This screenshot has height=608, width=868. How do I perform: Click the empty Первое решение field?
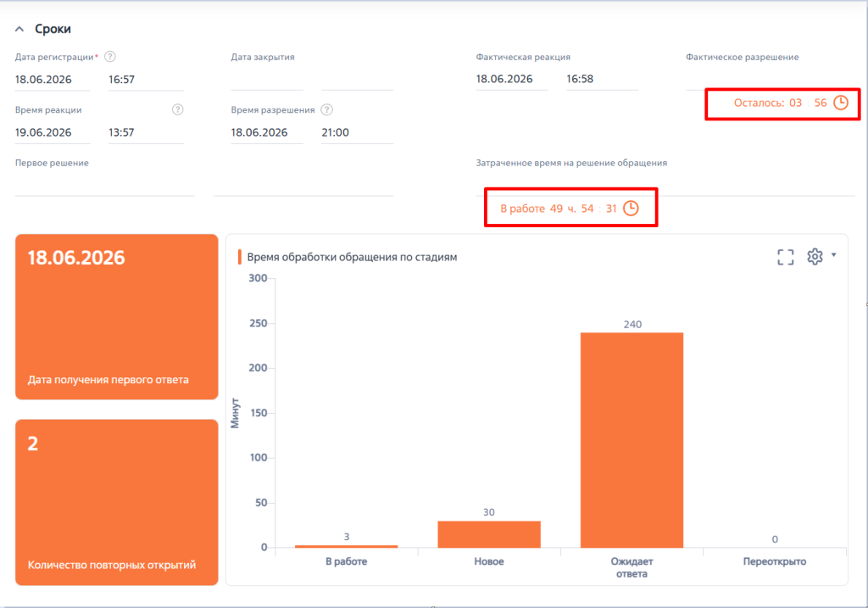[104, 186]
